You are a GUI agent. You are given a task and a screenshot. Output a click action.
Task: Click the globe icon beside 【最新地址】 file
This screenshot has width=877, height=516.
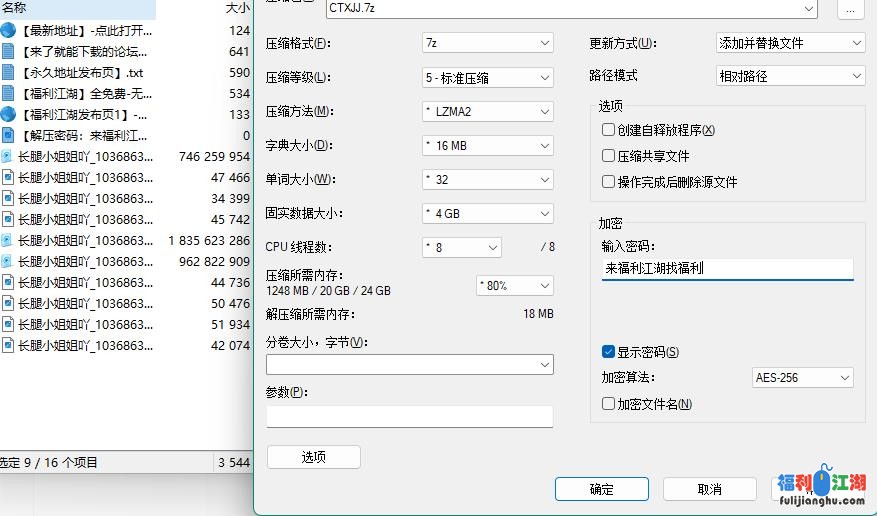coord(8,31)
